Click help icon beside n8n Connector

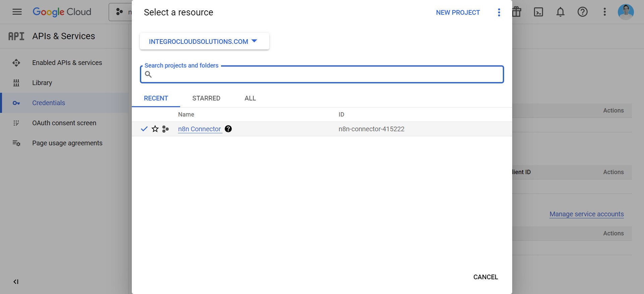228,129
